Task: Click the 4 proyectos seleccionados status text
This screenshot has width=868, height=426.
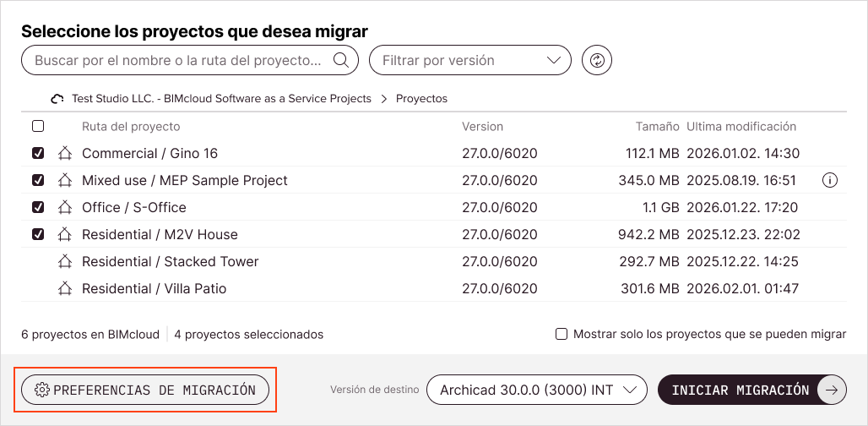Action: (249, 335)
